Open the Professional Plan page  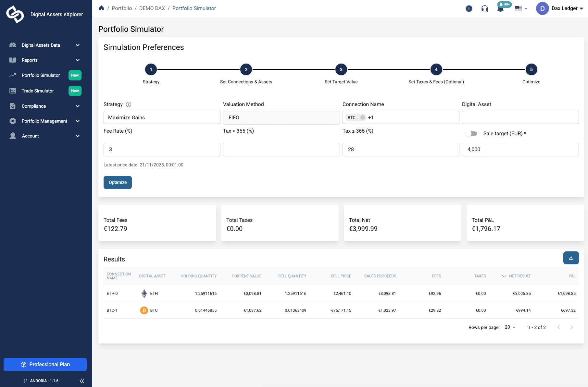pyautogui.click(x=45, y=364)
